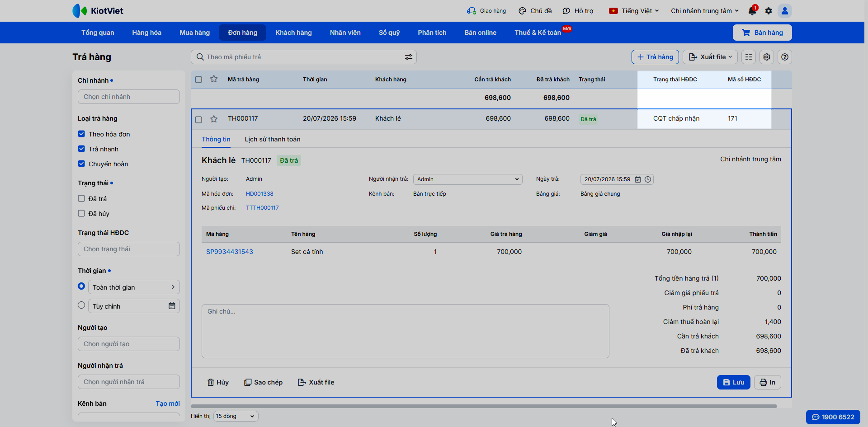Open settings gear in top header
Screen dimensions: 868x427
point(769,11)
